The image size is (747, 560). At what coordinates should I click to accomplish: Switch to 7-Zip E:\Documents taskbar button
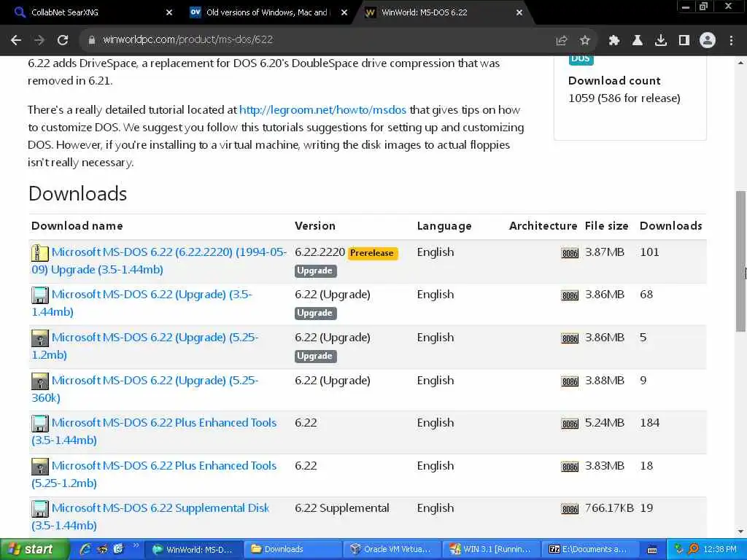pyautogui.click(x=591, y=550)
